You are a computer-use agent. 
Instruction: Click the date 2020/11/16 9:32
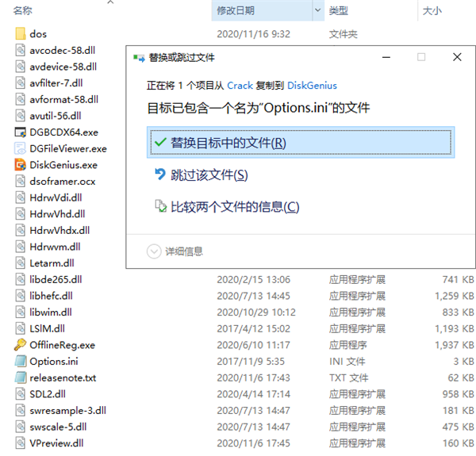click(254, 33)
